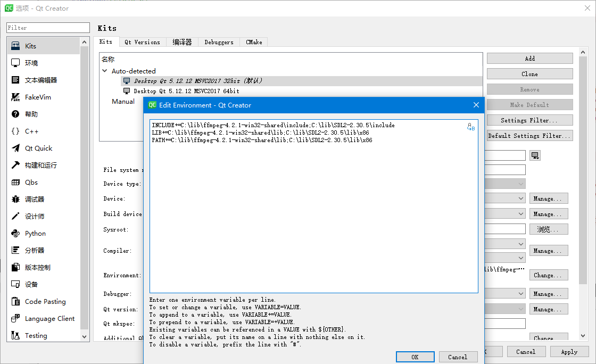Click Change... for the Environment row
The image size is (596, 364).
pyautogui.click(x=549, y=275)
